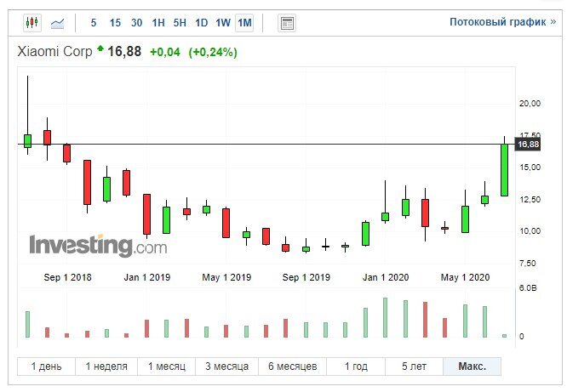
Task: Choose the 5H interval
Action: point(180,23)
